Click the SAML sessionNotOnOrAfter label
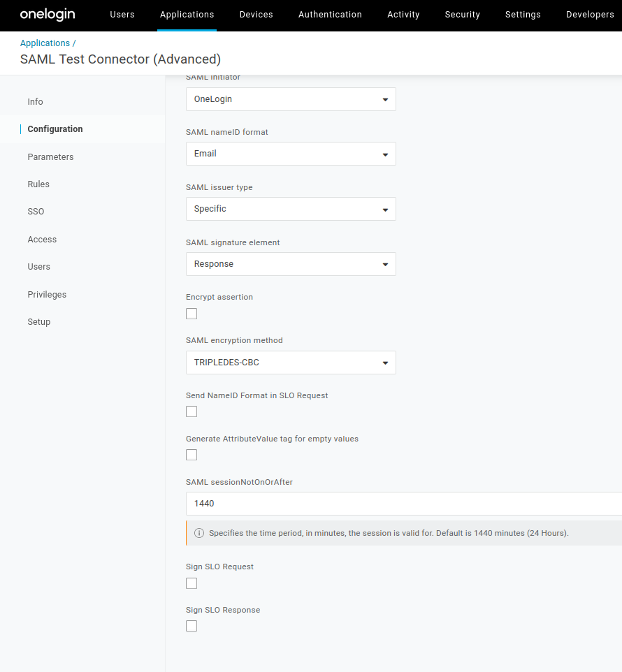 (239, 482)
